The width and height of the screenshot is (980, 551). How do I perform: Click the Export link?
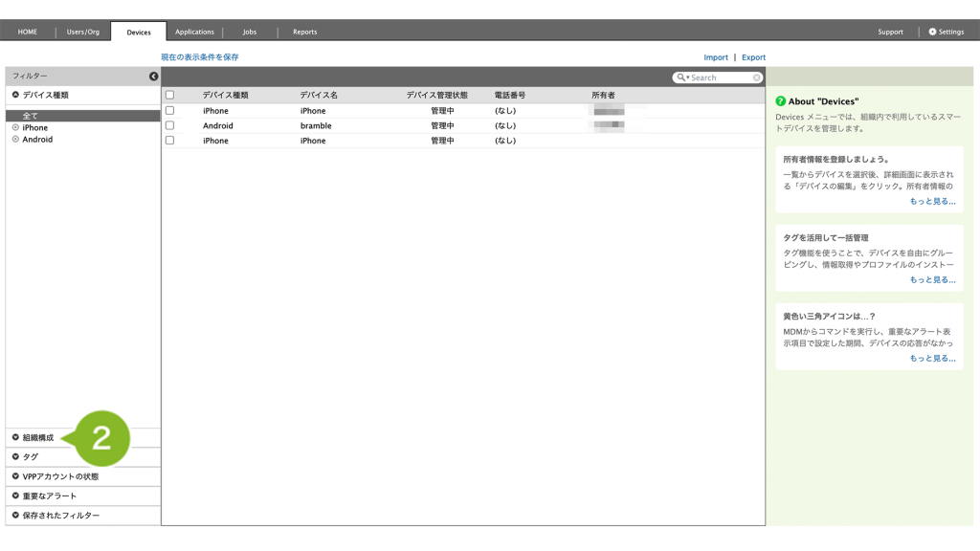pyautogui.click(x=753, y=57)
